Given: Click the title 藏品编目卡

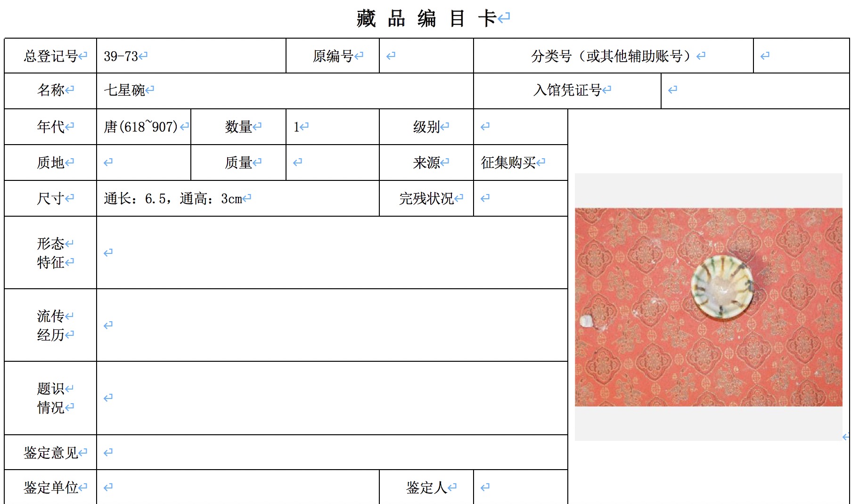Looking at the screenshot, I should [426, 19].
